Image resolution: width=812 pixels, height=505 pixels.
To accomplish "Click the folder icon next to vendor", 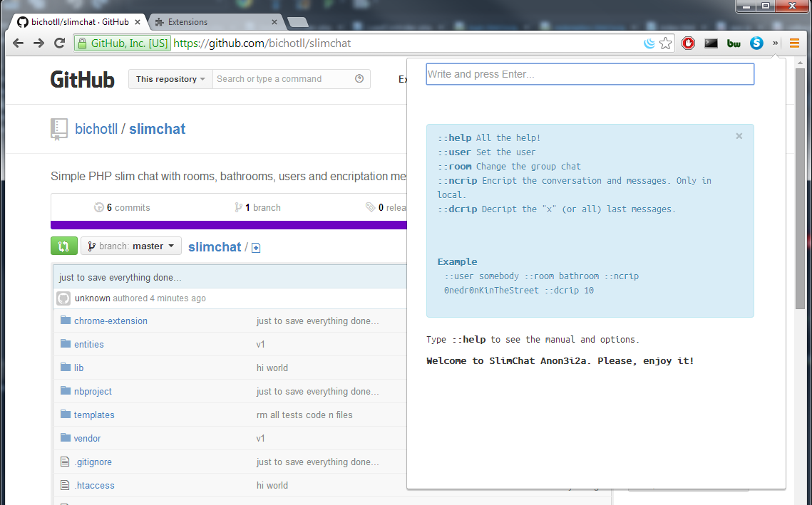I will [x=66, y=438].
